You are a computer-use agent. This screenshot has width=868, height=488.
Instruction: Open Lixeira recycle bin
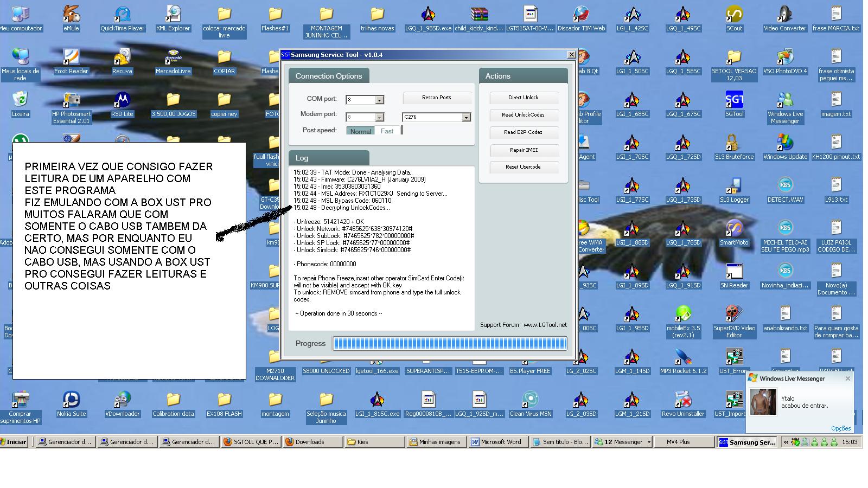[x=20, y=104]
